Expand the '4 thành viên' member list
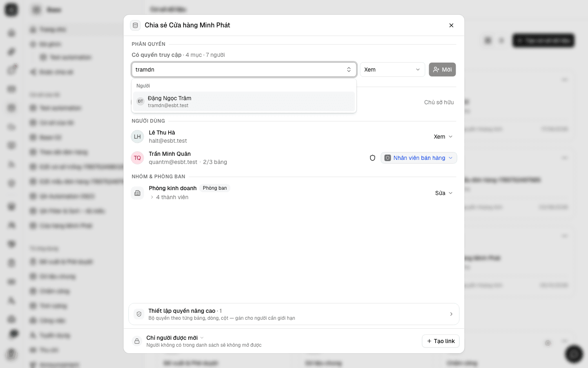 169,197
